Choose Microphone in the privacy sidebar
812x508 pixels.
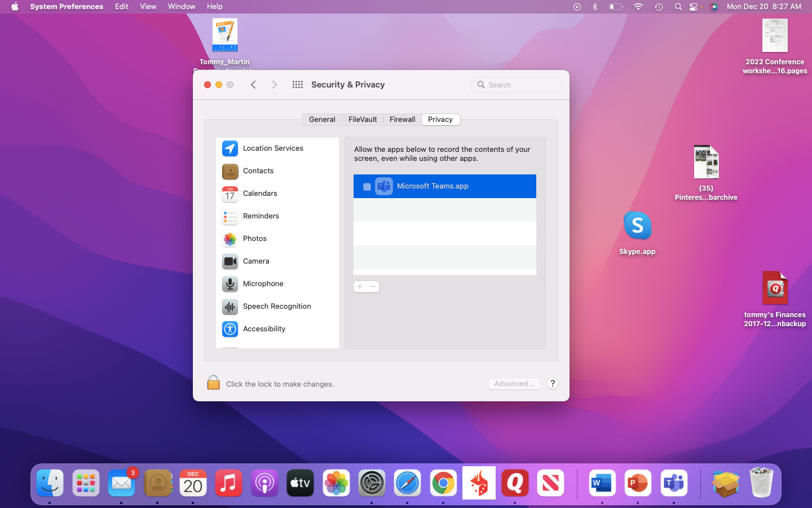tap(277, 284)
